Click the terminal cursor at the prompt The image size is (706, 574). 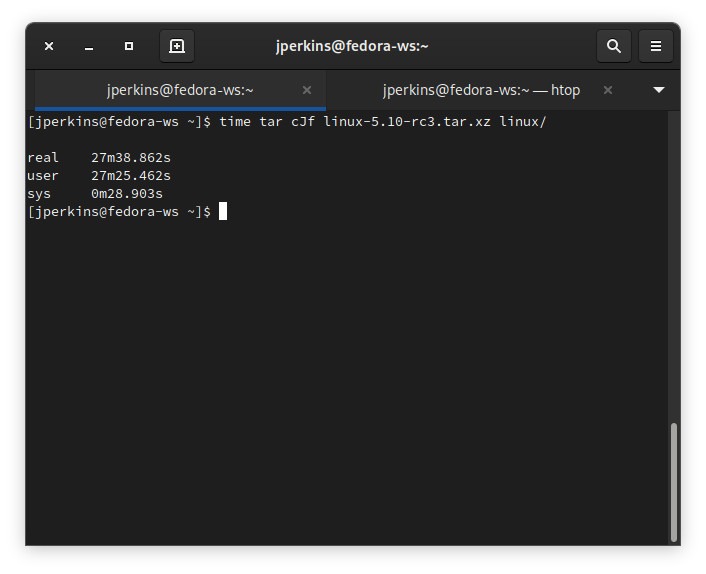pos(223,212)
